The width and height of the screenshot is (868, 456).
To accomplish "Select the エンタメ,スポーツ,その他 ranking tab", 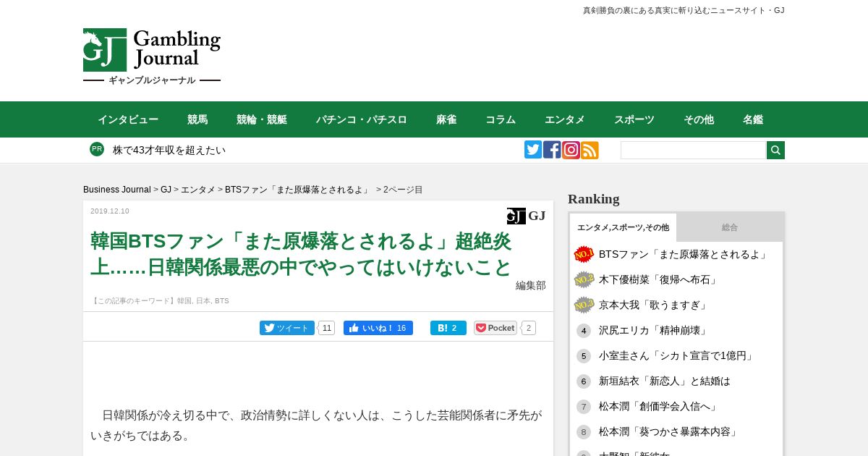I will [623, 227].
